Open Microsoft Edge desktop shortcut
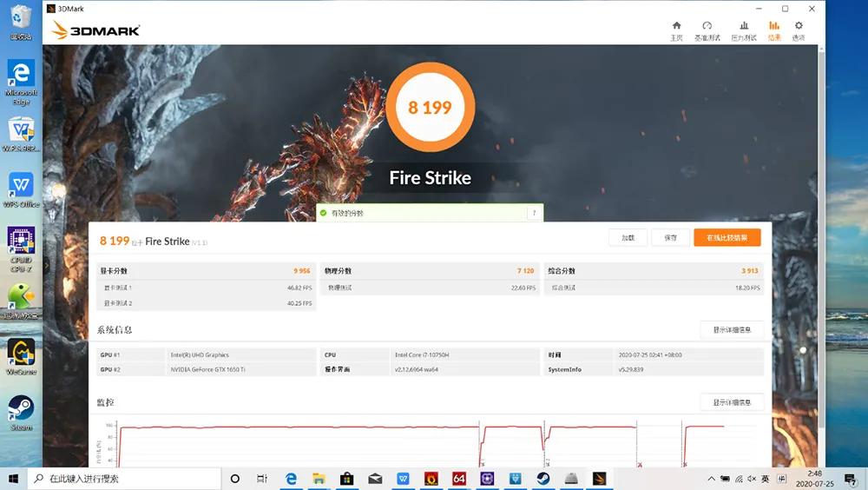Image resolution: width=868 pixels, height=490 pixels. pyautogui.click(x=21, y=82)
